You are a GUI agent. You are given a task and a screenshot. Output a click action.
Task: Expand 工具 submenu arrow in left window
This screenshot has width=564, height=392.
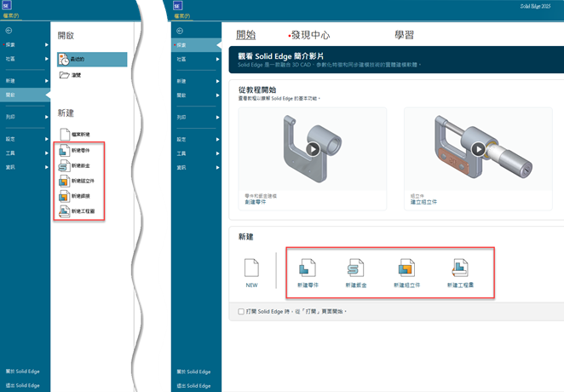tap(46, 153)
